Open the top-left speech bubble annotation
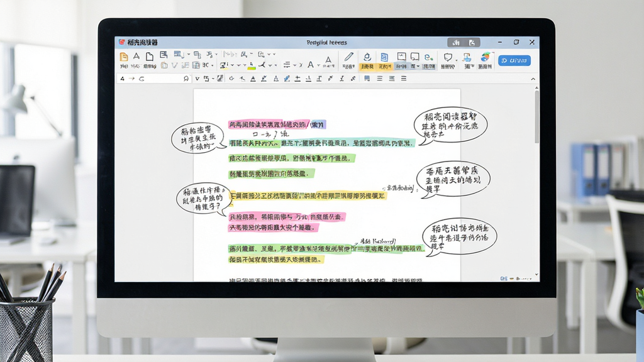 click(x=198, y=138)
